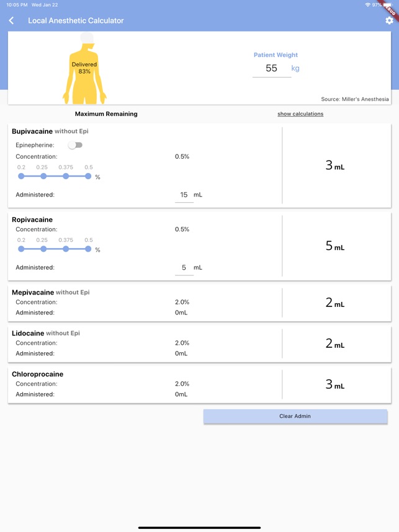Click the show calculations link
399x532 pixels.
(300, 114)
